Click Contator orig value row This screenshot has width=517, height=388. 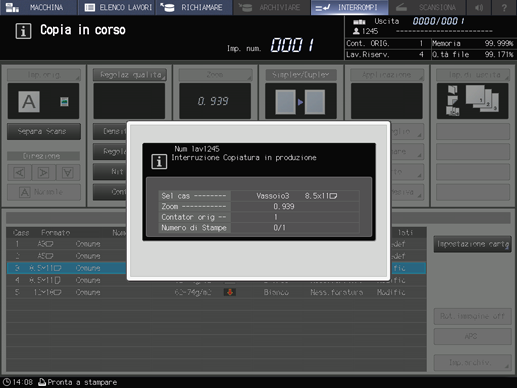coord(259,217)
